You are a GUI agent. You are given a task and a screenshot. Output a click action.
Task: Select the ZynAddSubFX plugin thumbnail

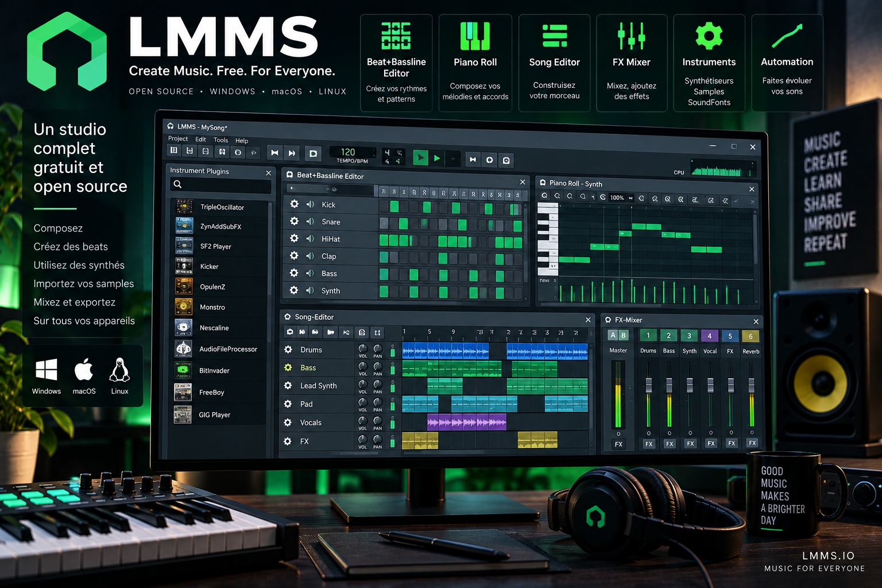(184, 226)
